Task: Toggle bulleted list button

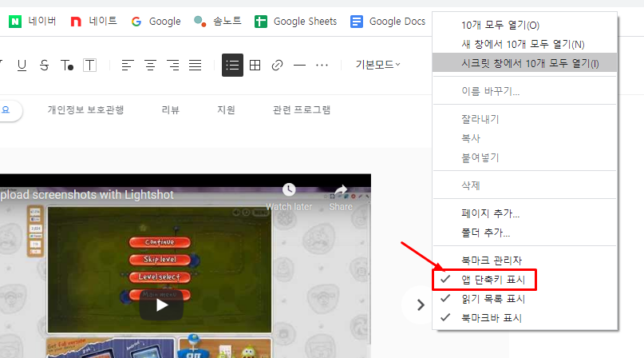Action: (232, 65)
